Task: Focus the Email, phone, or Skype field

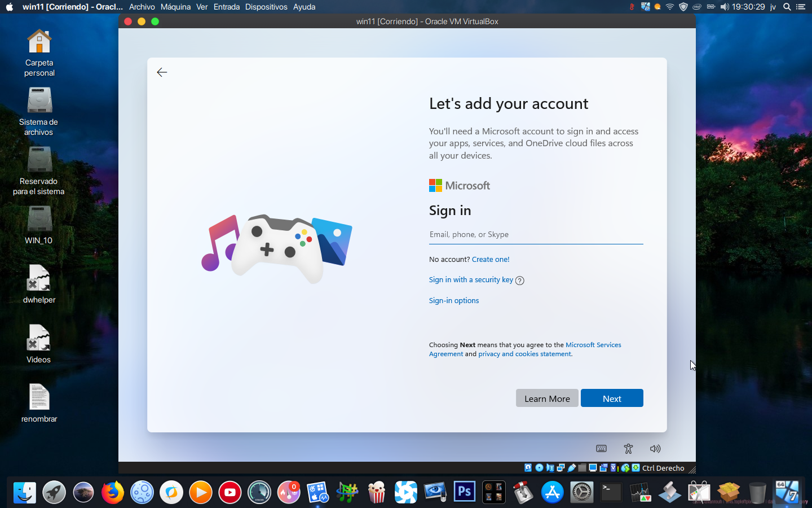Action: [x=536, y=235]
